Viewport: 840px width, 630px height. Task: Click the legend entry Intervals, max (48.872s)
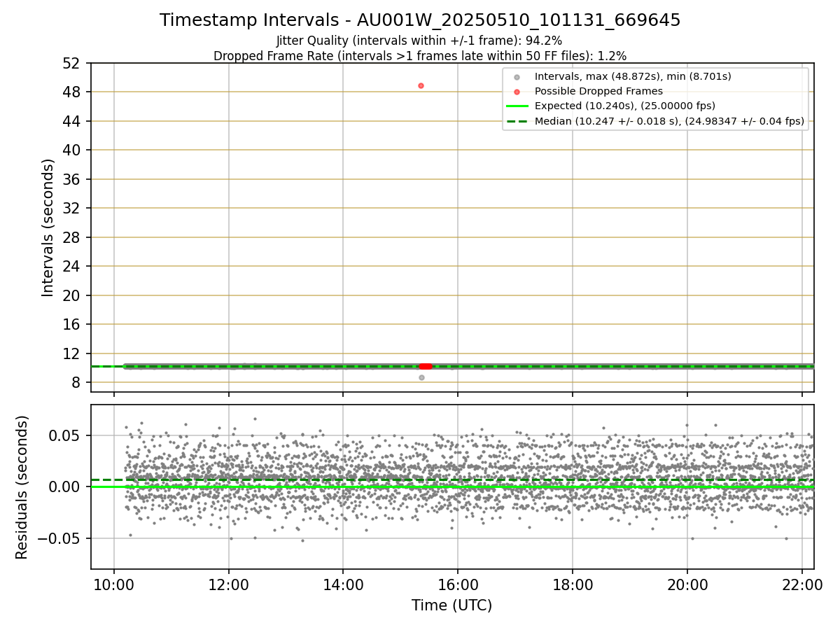(x=633, y=76)
